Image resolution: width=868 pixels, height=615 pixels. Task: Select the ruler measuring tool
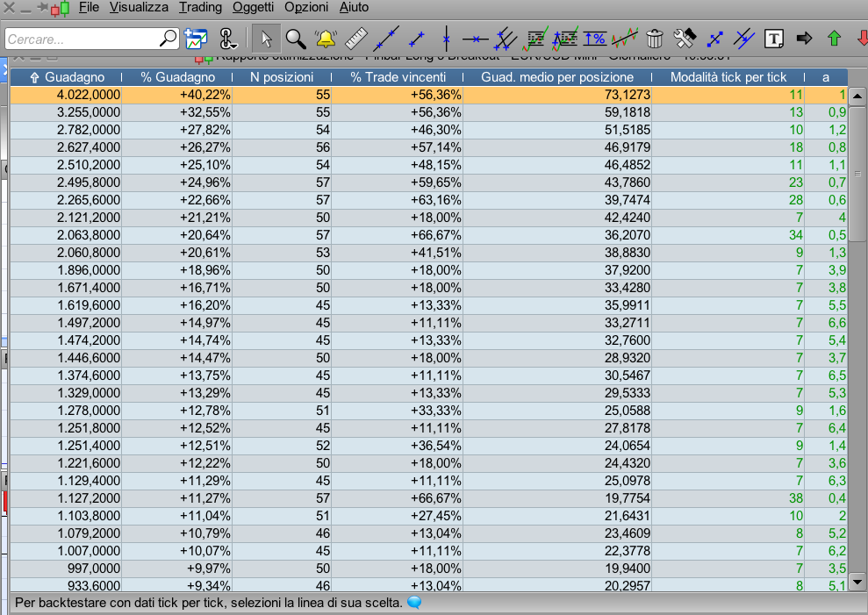356,39
